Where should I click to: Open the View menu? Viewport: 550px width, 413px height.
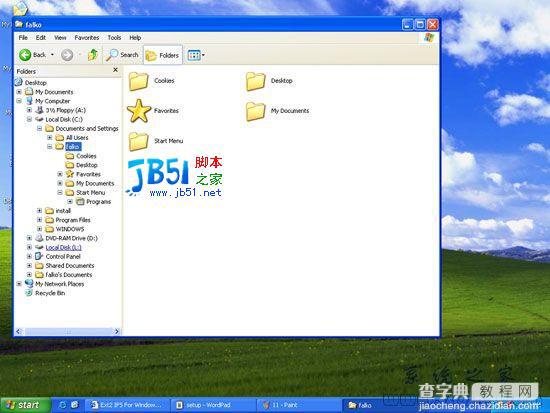(x=60, y=38)
